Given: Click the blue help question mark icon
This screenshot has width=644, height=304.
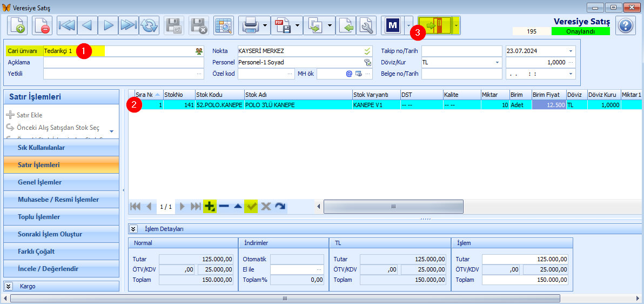Looking at the screenshot, I should tap(626, 26).
